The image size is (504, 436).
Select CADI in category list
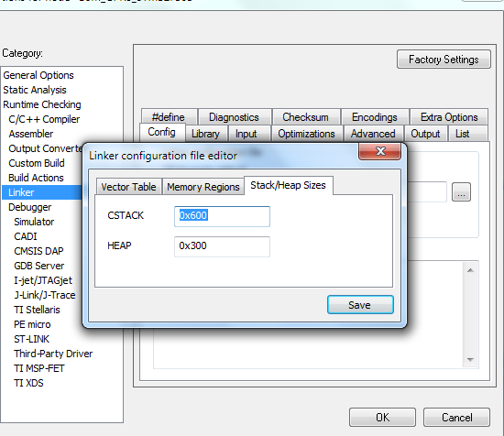click(26, 236)
